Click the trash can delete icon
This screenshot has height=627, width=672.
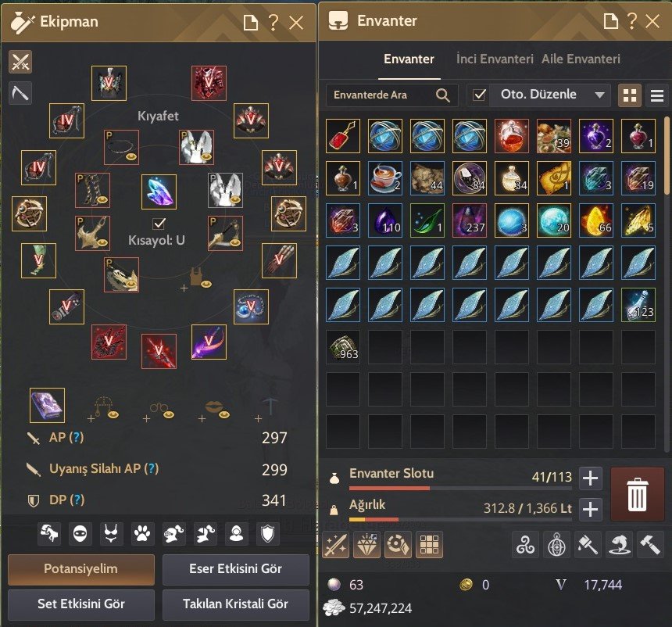click(x=638, y=494)
